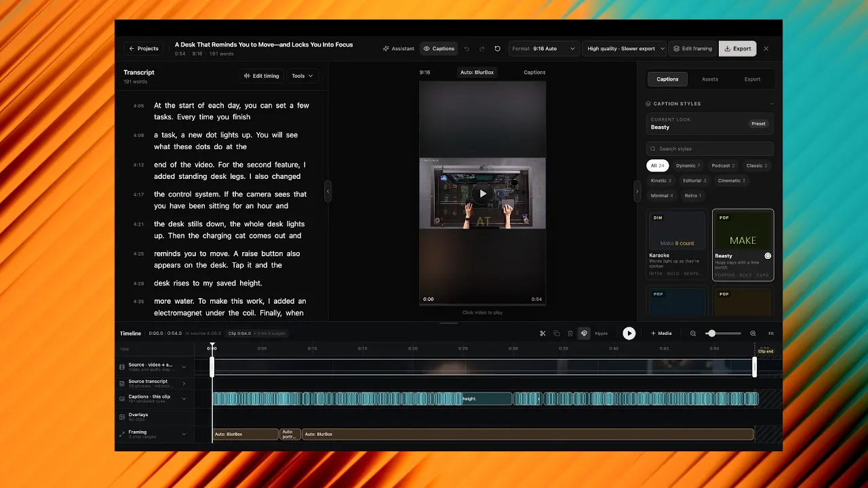Switch to the Export tab in right panel
The image size is (868, 488).
(x=753, y=79)
